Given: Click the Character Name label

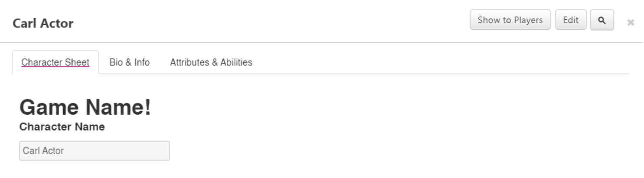Looking at the screenshot, I should pos(62,127).
